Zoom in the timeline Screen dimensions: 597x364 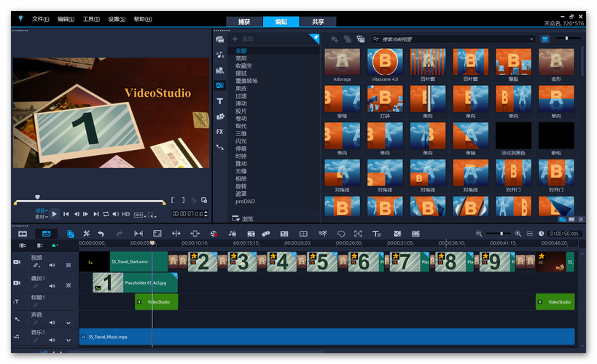pyautogui.click(x=518, y=234)
